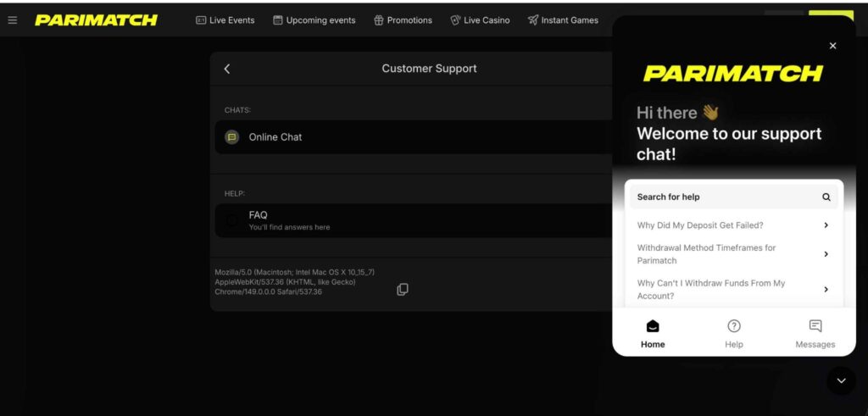Close the support chat widget
868x416 pixels.
833,46
